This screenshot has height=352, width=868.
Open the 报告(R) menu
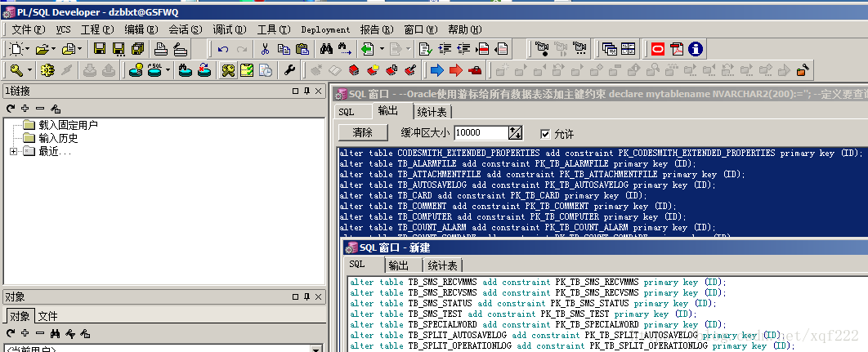(x=377, y=30)
